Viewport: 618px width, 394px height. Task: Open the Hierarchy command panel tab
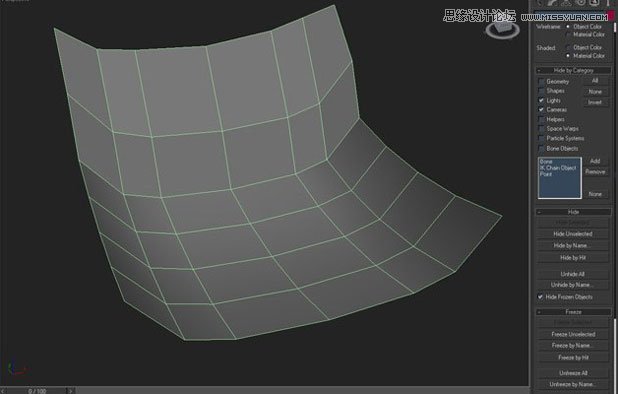[567, 3]
